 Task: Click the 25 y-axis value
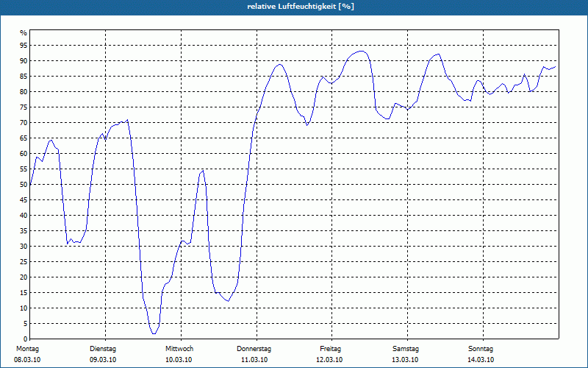pyautogui.click(x=24, y=262)
